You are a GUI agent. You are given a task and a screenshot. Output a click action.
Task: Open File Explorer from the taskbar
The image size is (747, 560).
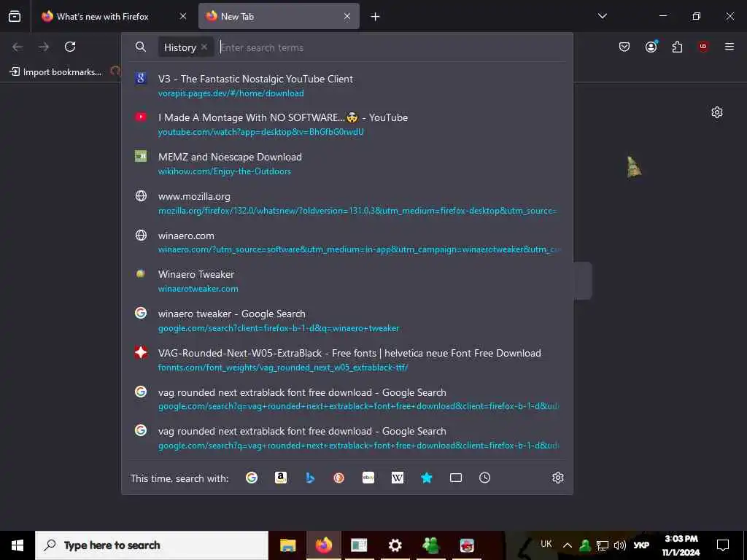(x=287, y=545)
